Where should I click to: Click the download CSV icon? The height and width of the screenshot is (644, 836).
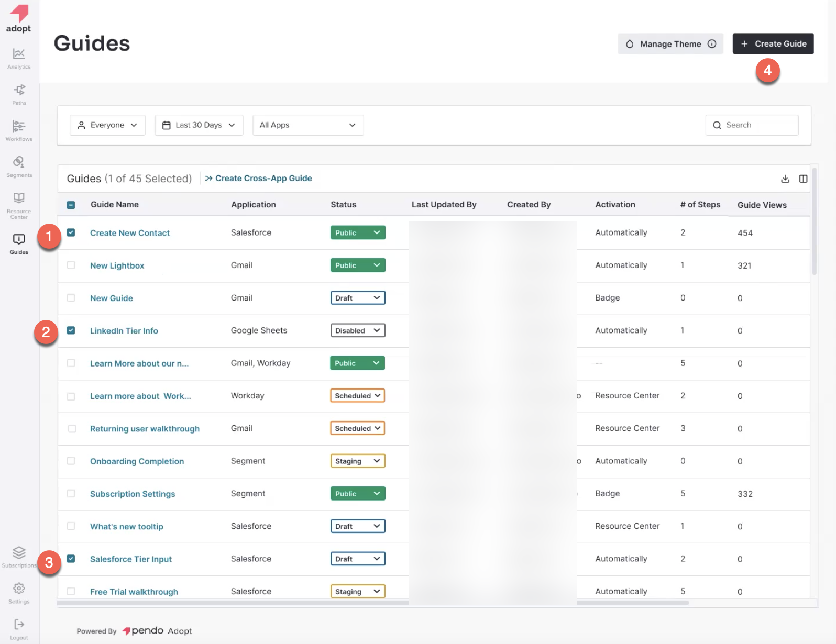coord(785,179)
